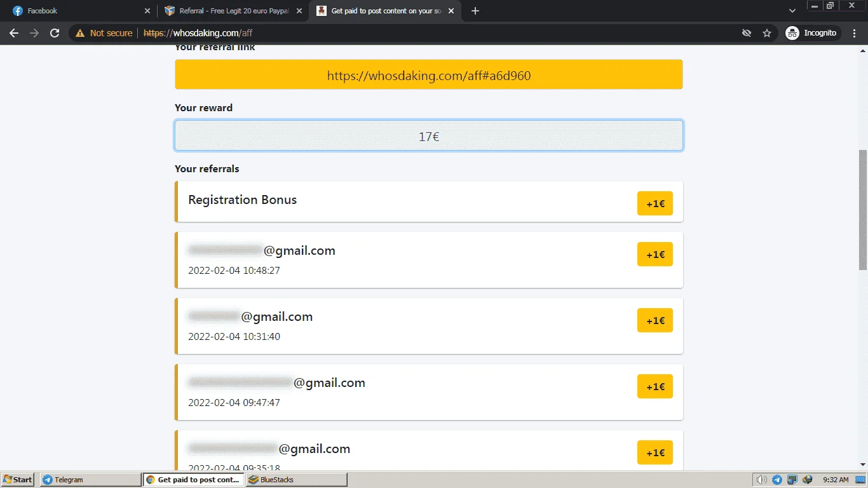Open a new browser tab

tap(475, 11)
